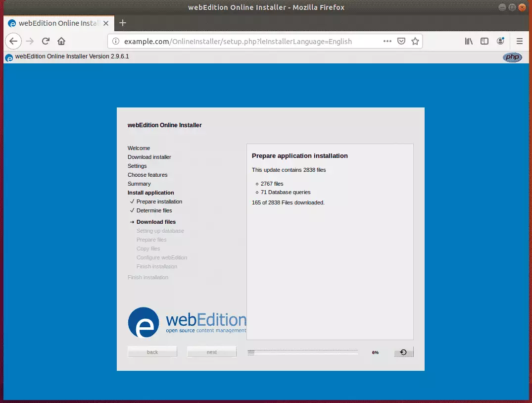Select the Download files substep

pos(156,222)
